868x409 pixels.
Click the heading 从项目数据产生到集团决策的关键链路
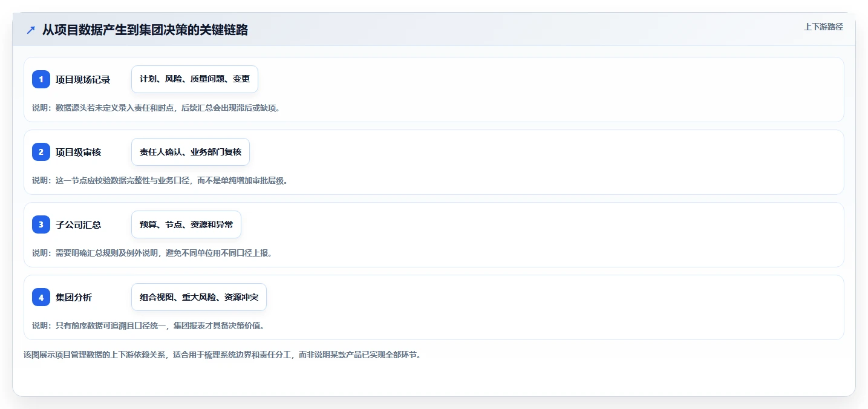(145, 30)
